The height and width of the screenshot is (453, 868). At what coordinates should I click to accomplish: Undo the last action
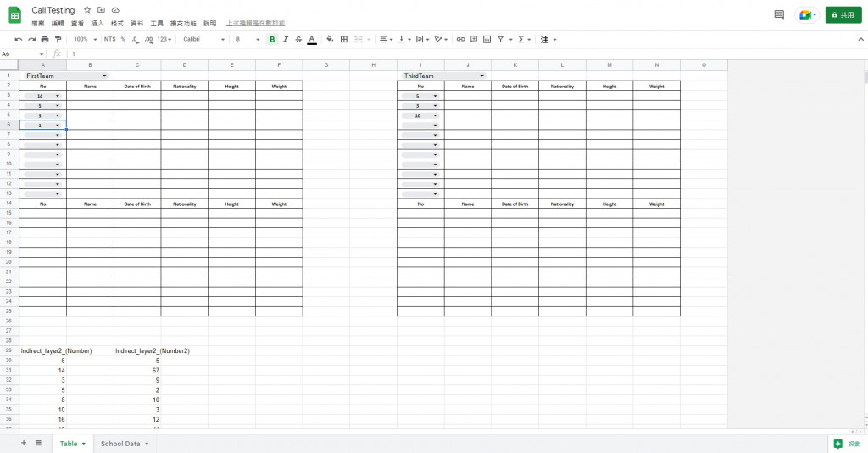point(19,39)
